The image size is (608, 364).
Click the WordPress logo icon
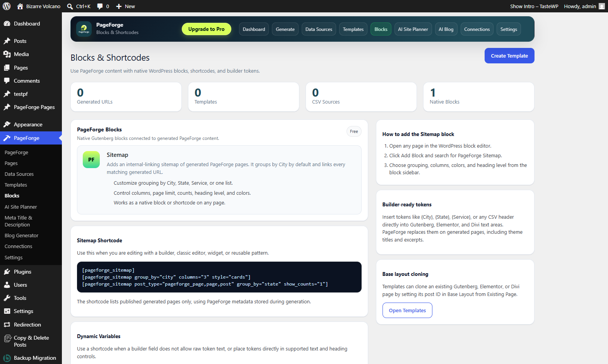click(7, 6)
